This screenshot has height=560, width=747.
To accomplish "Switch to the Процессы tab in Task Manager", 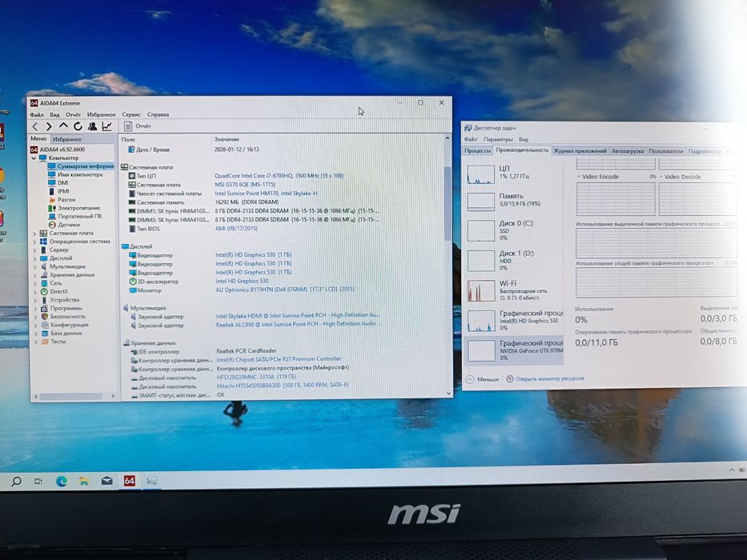I will point(477,150).
